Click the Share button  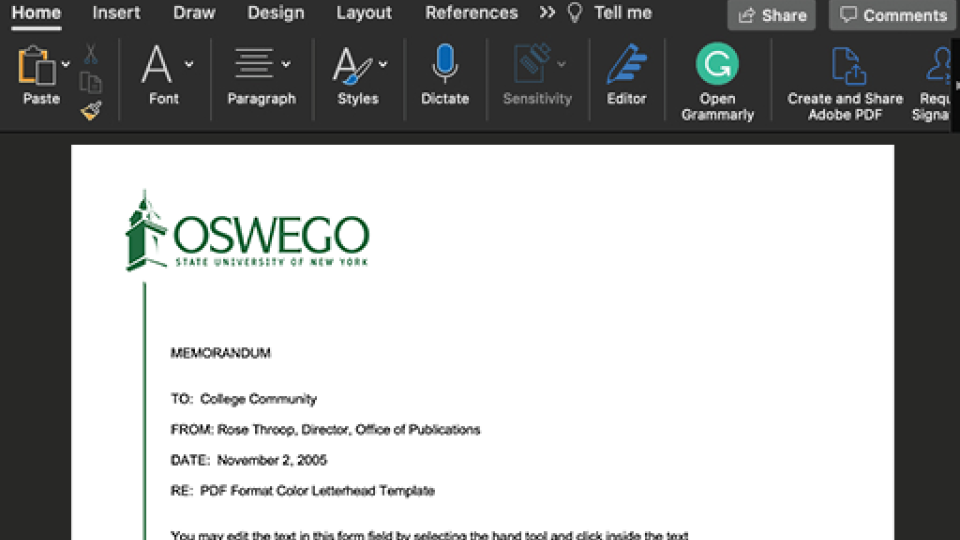tap(771, 15)
